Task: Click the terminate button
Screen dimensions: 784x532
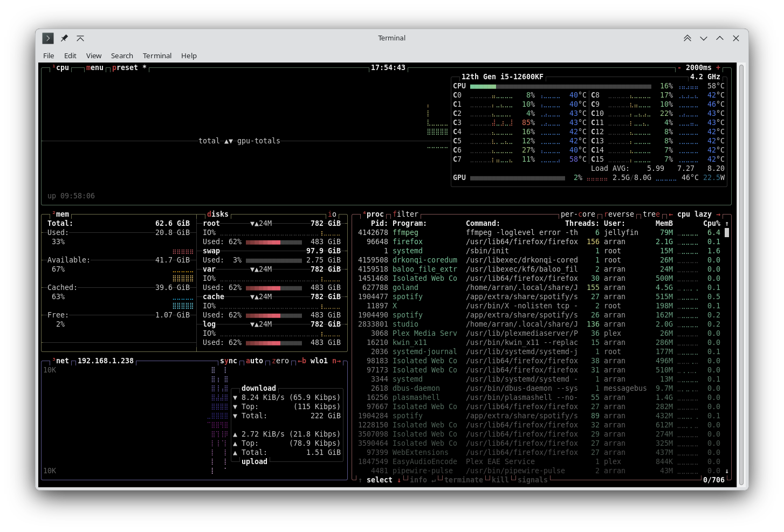Action: [464, 480]
